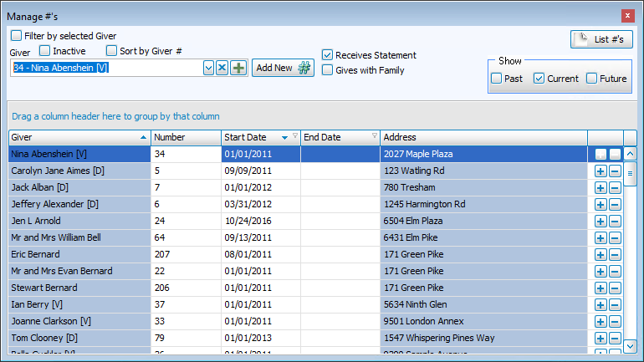This screenshot has width=644, height=362.
Task: Click minus icon in Tom Clooney row
Action: 615,338
